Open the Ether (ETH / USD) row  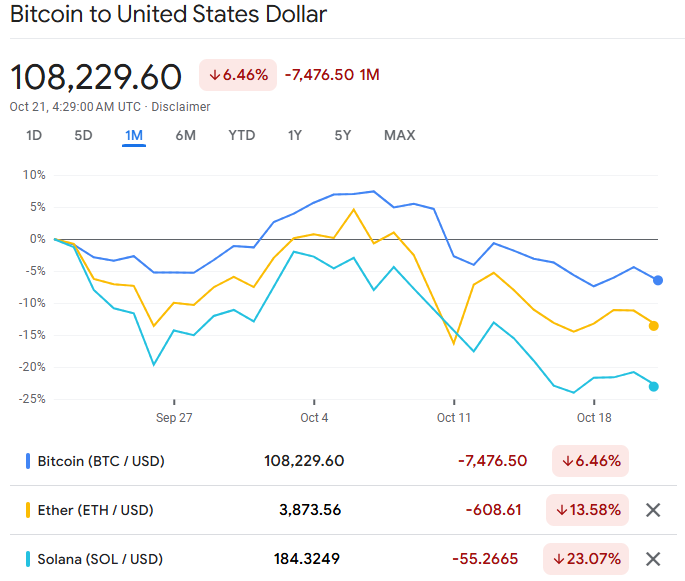coord(95,510)
